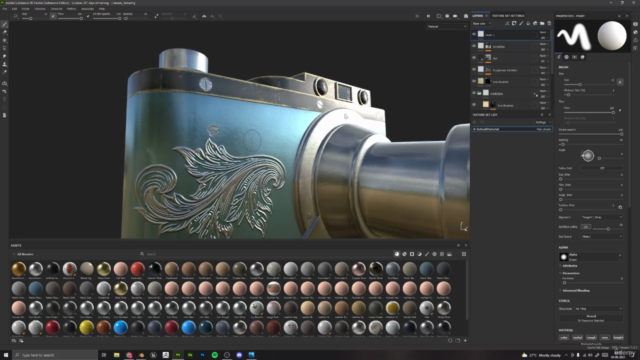The image size is (640, 360).
Task: Switch assets view to grid layout
Action: pyautogui.click(x=464, y=254)
